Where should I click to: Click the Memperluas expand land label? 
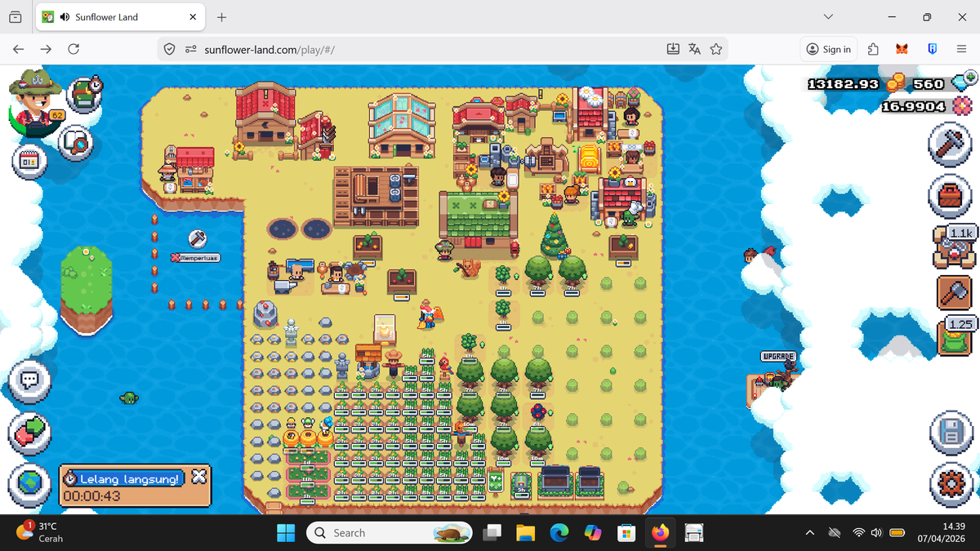coord(195,258)
